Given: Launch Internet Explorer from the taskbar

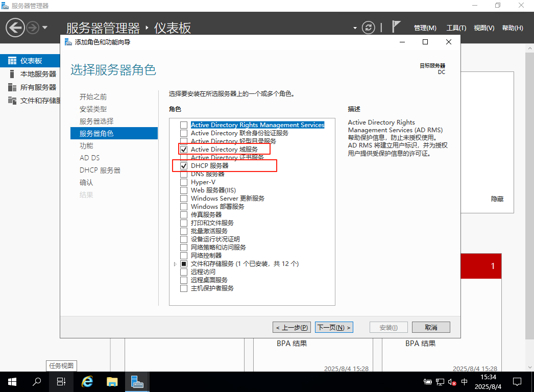Looking at the screenshot, I should point(87,382).
